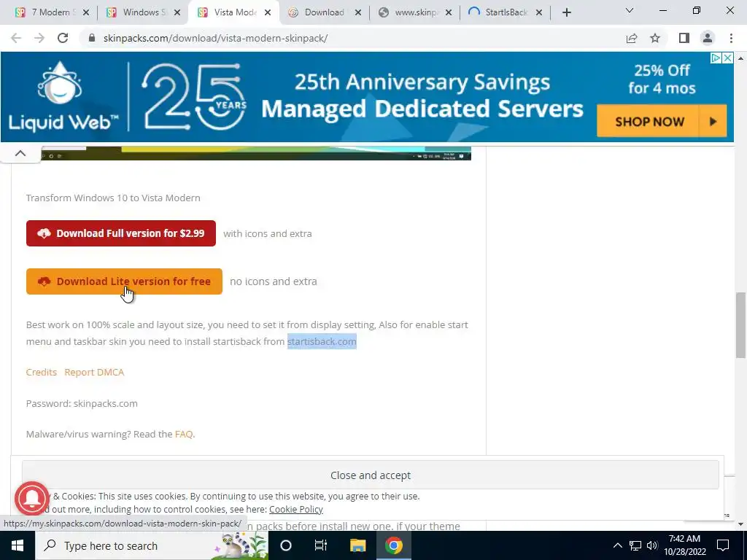Click the scrollbar up arrow

pos(740,58)
